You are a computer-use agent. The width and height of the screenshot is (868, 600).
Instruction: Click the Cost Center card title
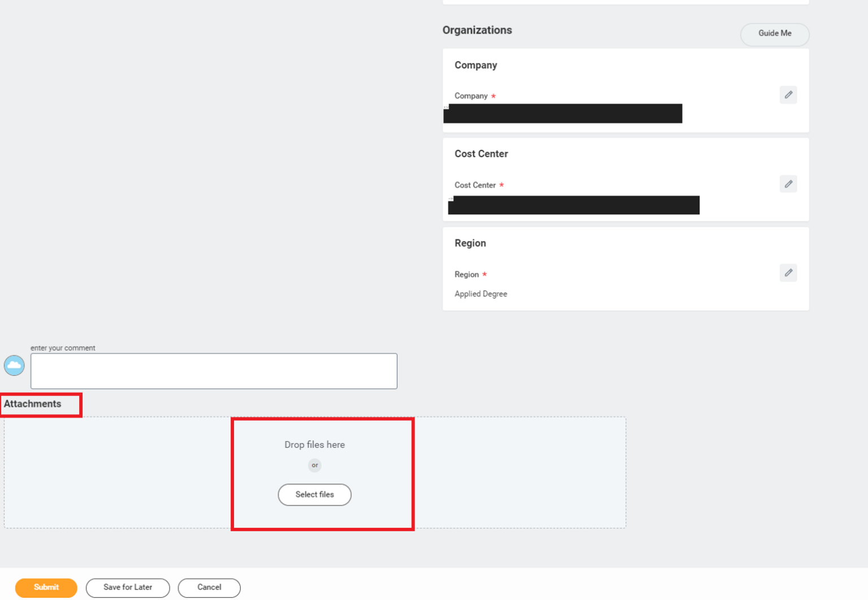pos(481,154)
